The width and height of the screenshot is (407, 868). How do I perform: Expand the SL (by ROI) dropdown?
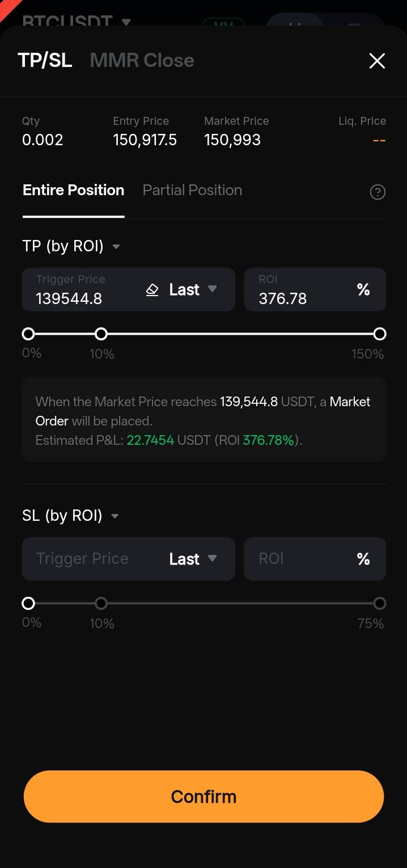coord(71,516)
